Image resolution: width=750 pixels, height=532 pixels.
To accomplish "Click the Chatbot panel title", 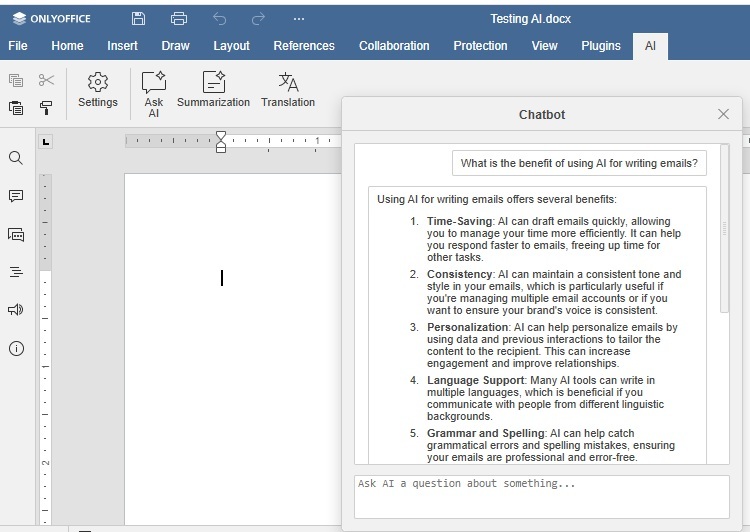I will coord(542,115).
